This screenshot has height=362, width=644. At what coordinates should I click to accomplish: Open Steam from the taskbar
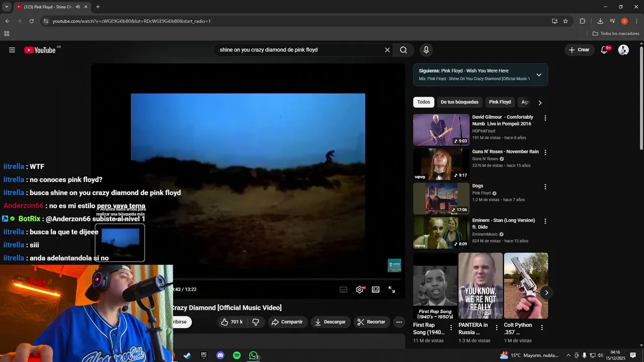pos(187,355)
